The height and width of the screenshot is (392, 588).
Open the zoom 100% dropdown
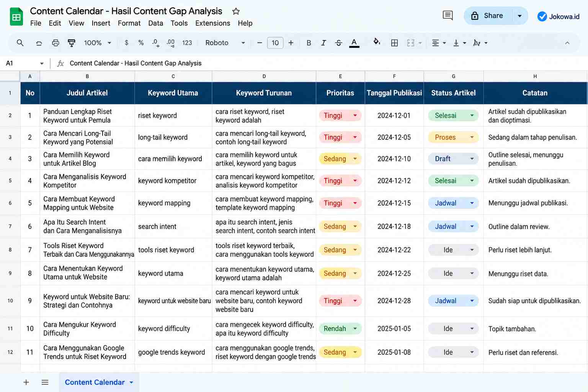[97, 43]
